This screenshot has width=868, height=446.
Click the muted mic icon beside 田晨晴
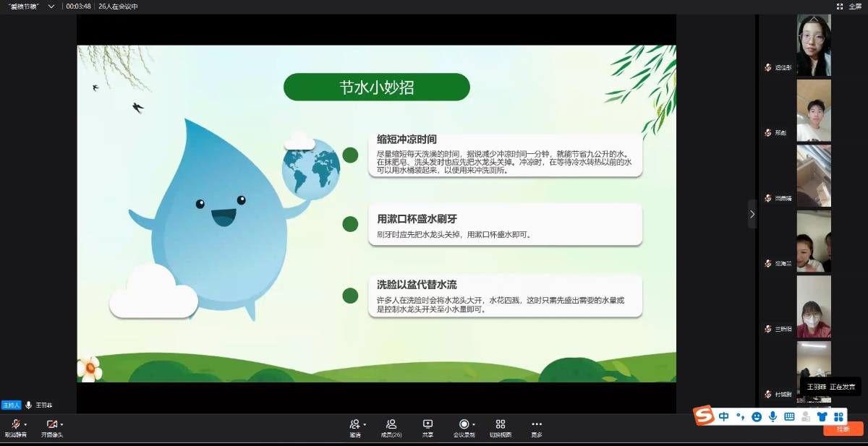pyautogui.click(x=768, y=198)
